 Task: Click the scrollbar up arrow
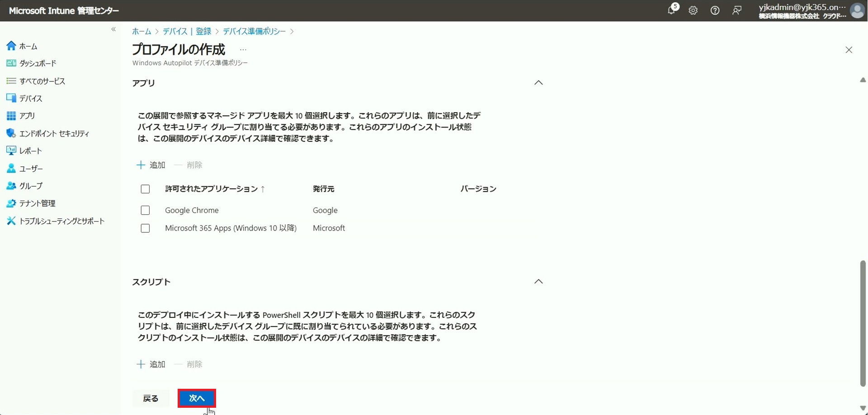[x=863, y=80]
